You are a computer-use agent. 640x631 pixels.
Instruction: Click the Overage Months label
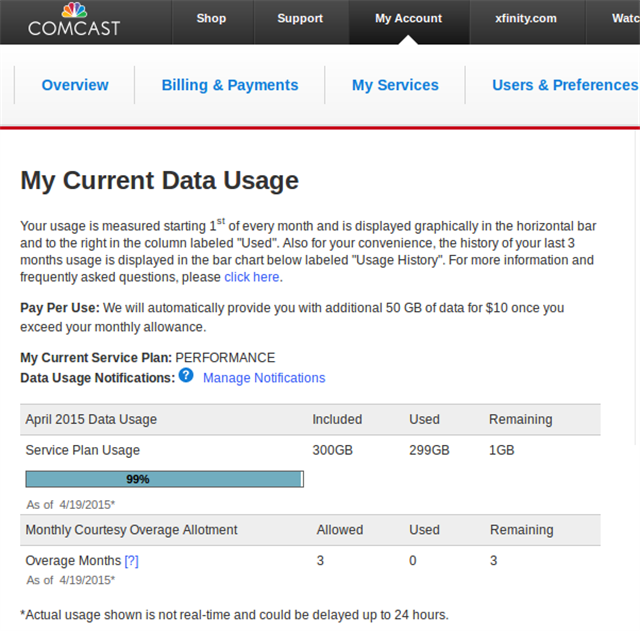[x=73, y=561]
